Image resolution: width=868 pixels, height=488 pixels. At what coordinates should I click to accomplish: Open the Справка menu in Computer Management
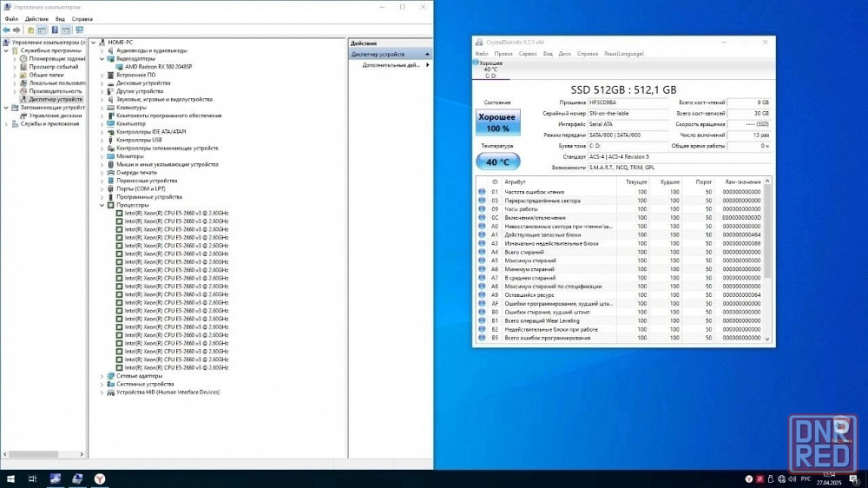(x=82, y=19)
